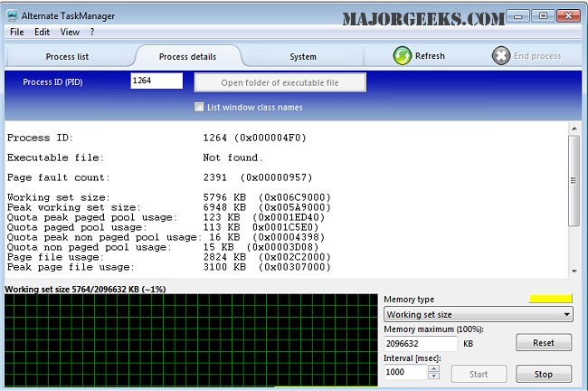Switch to the System tab
Screen dimensions: 588x391
point(303,57)
